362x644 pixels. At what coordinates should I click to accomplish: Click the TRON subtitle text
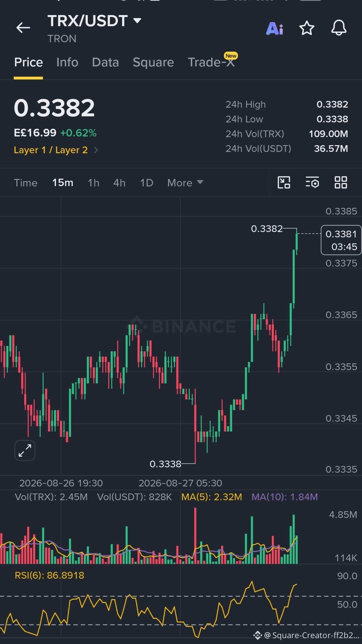[x=62, y=39]
